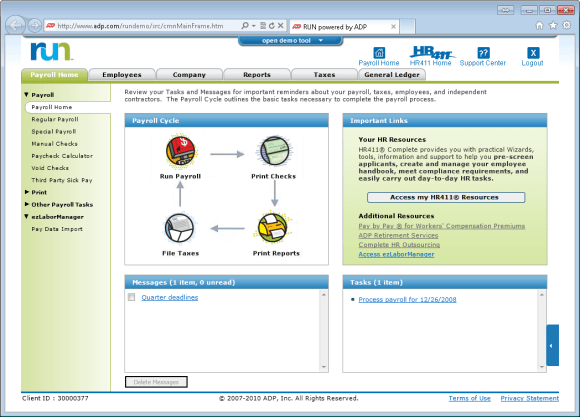Image resolution: width=580 pixels, height=417 pixels.
Task: Open browser tools gear icon
Action: 567,25
